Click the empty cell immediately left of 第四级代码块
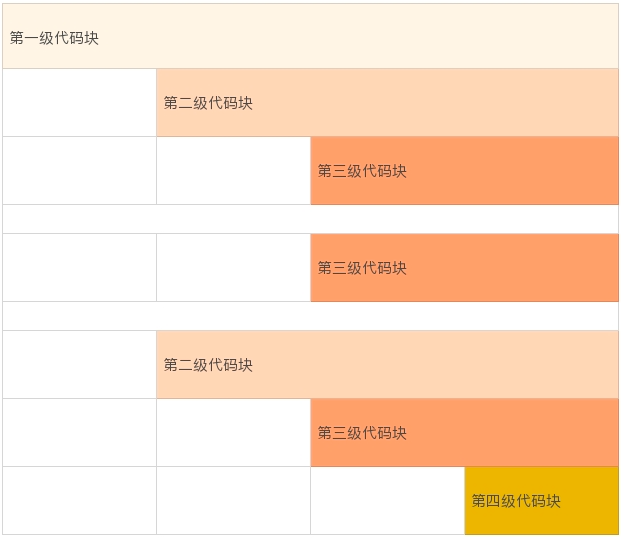Screen dimensions: 623x540 pos(387,500)
